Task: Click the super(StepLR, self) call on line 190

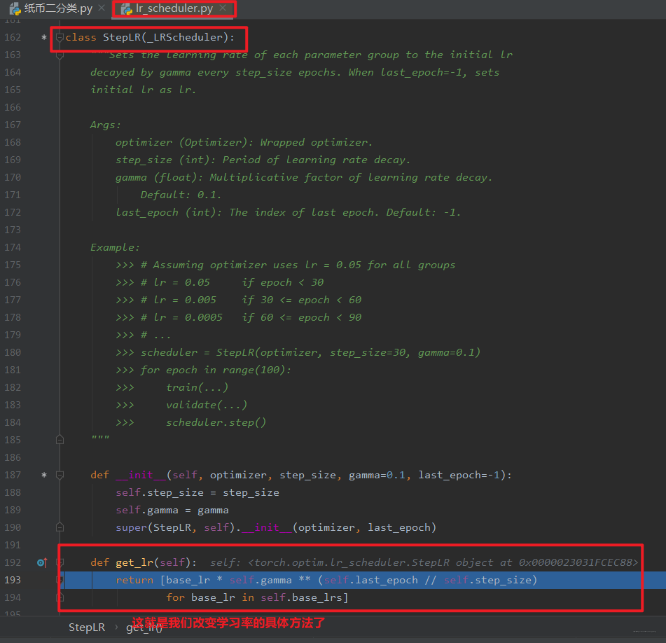Action: [x=175, y=527]
